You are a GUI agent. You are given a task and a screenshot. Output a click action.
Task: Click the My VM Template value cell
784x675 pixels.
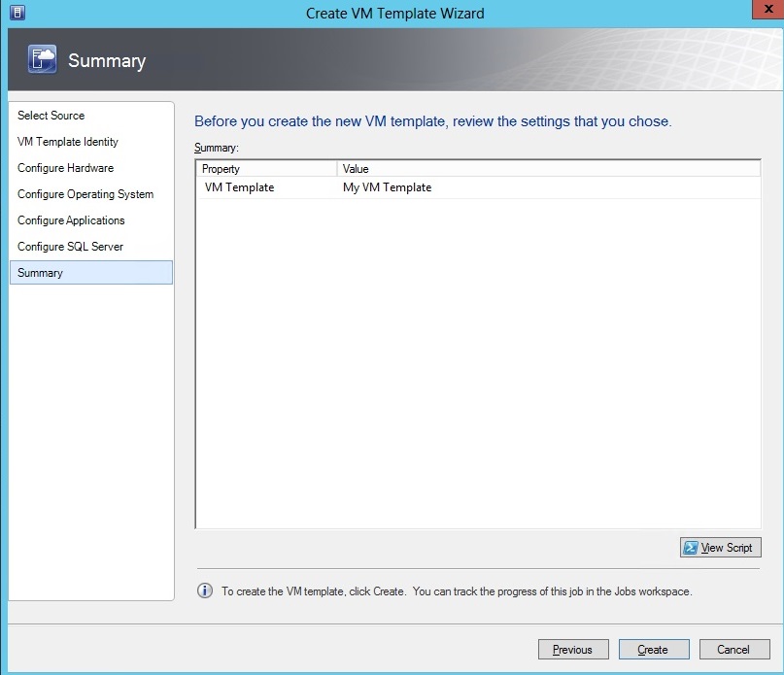pyautogui.click(x=388, y=187)
